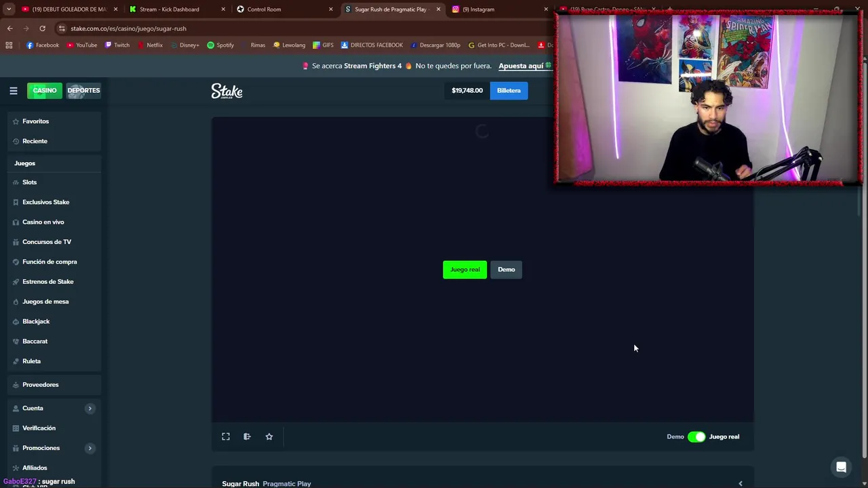Open Get Into PC bookmark

(x=498, y=45)
